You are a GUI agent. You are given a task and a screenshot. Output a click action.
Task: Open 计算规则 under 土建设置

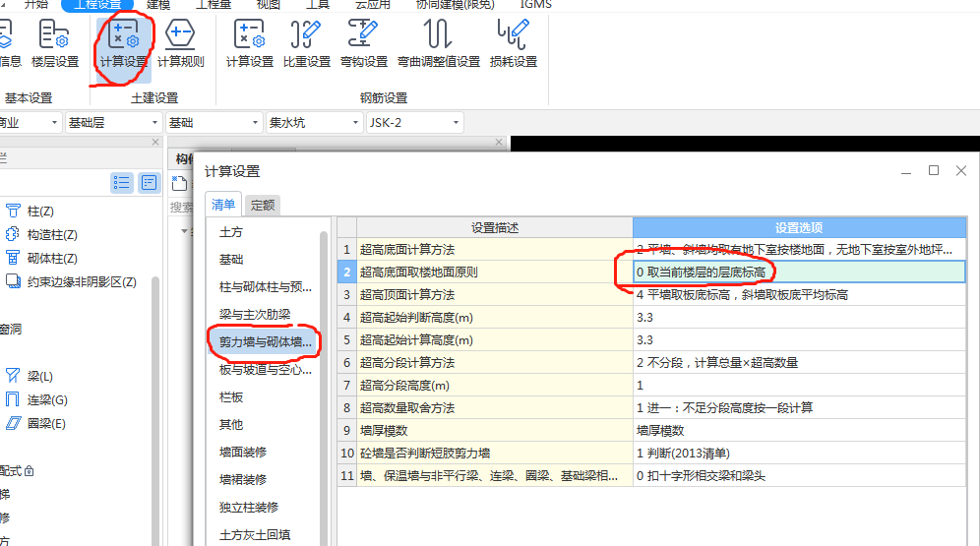coord(180,43)
